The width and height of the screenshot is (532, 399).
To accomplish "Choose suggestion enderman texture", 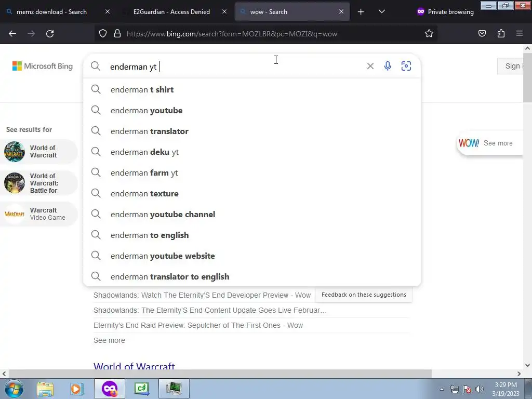I will (x=252, y=193).
